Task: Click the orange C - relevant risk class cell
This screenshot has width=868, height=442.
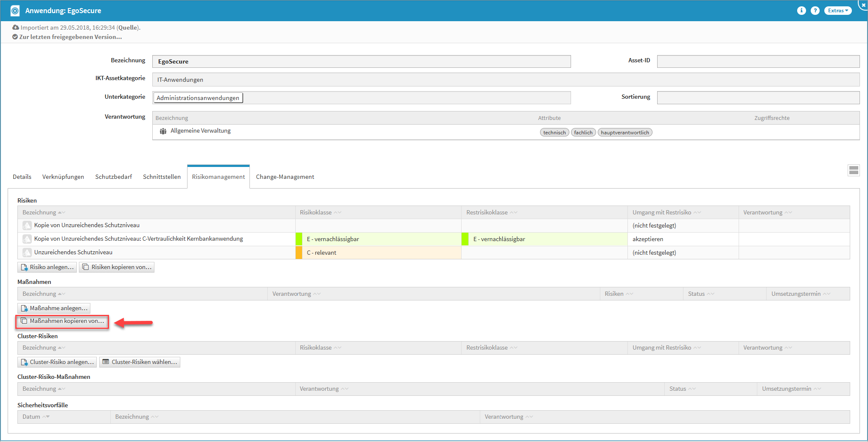Action: (x=378, y=253)
